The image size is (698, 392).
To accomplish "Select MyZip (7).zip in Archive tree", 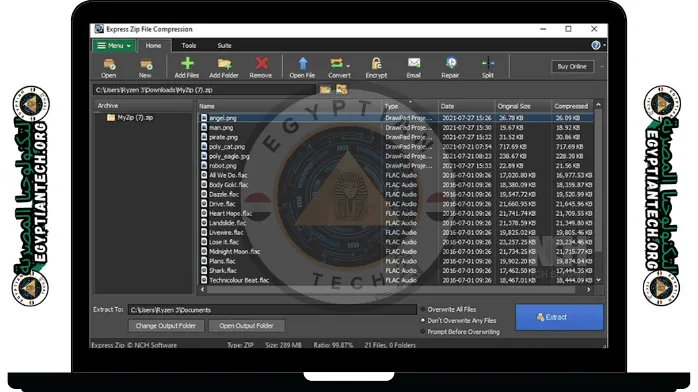I will tap(130, 118).
